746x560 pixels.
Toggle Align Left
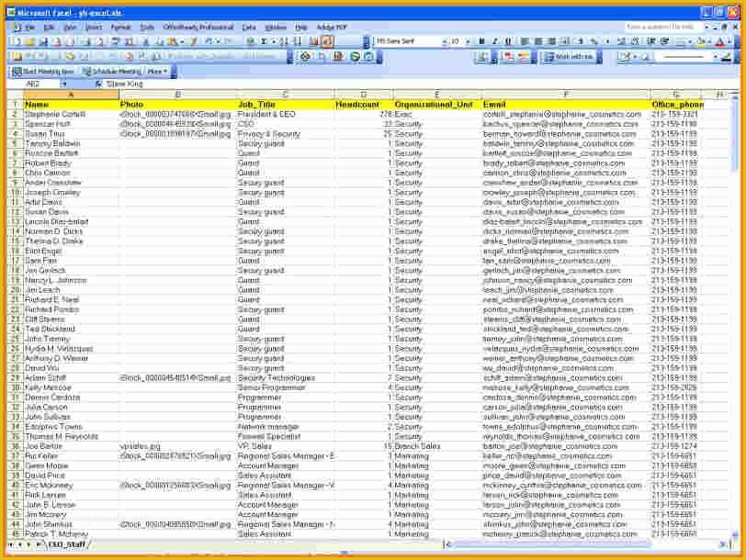pyautogui.click(x=525, y=42)
